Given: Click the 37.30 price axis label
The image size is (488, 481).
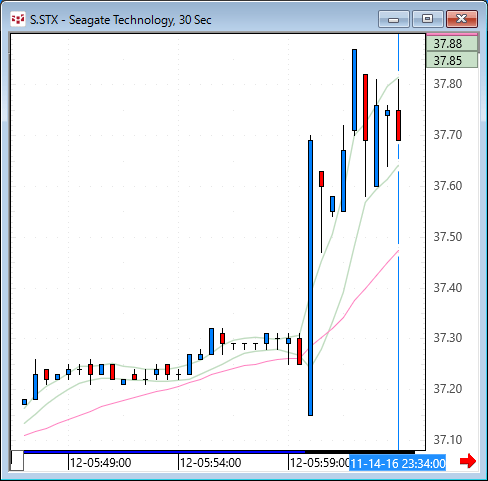Looking at the screenshot, I should 448,338.
